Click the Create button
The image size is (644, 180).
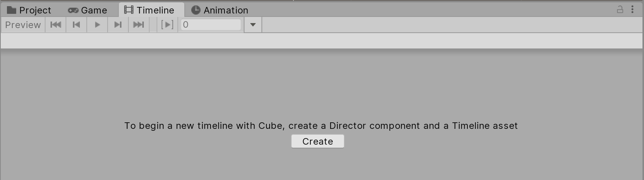tap(317, 141)
